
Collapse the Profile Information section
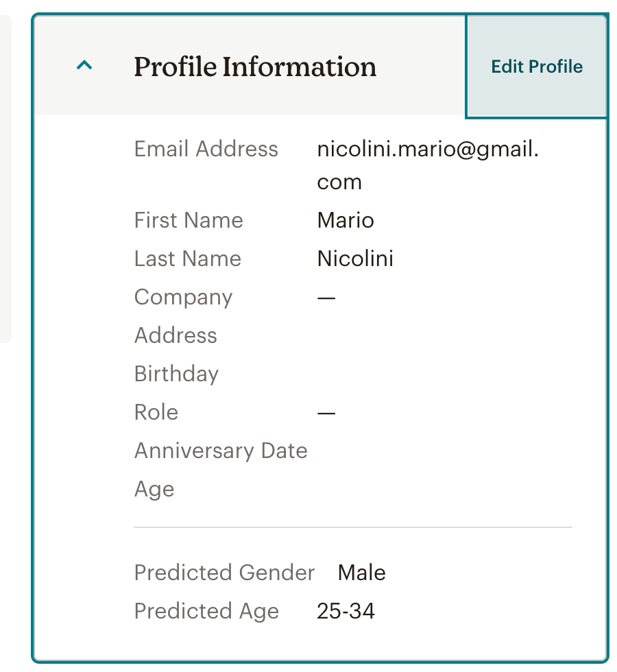click(84, 66)
